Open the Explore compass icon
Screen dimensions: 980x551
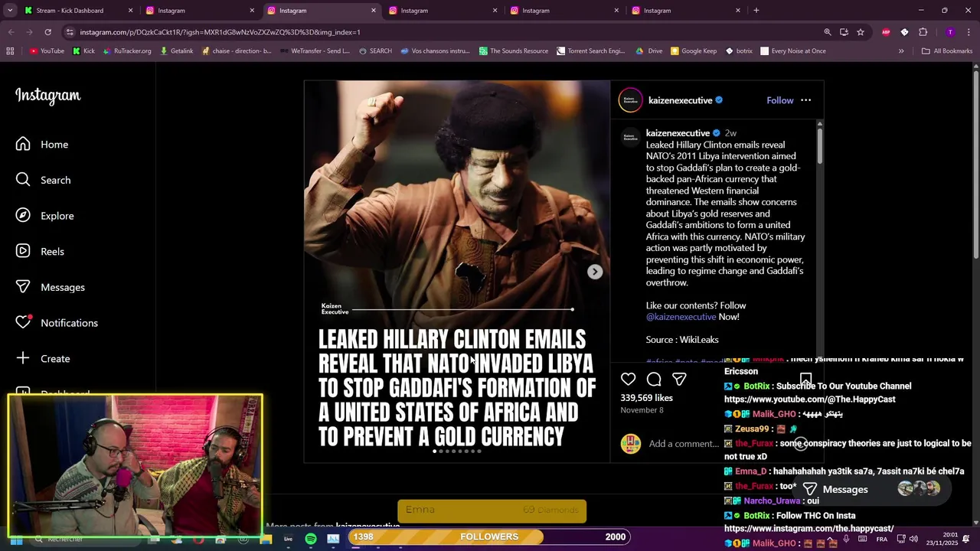click(23, 216)
